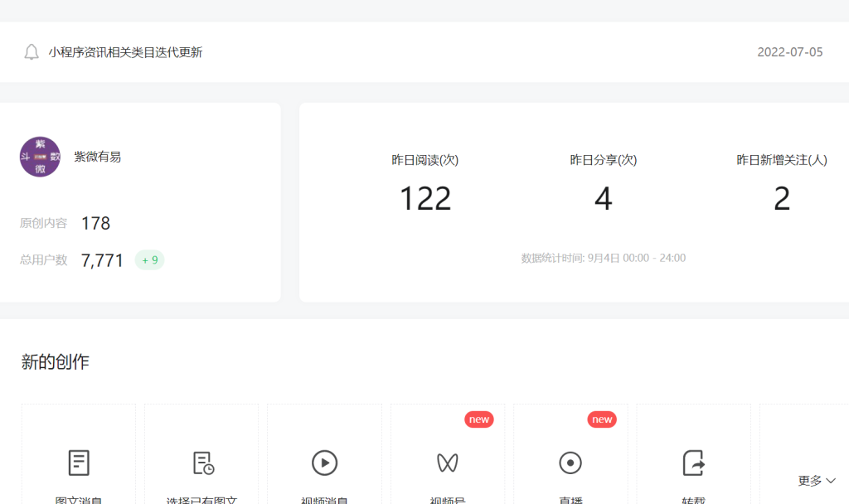The width and height of the screenshot is (849, 504).
Task: Open the 小程序资讯相关类目迭代更新 announcement
Action: click(125, 52)
